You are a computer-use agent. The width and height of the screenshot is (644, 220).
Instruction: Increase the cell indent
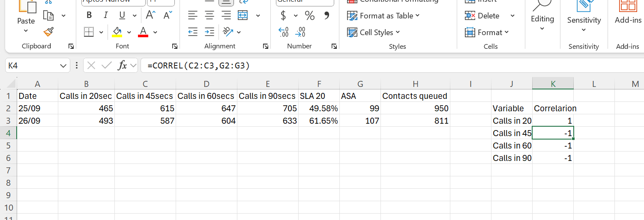click(x=210, y=32)
